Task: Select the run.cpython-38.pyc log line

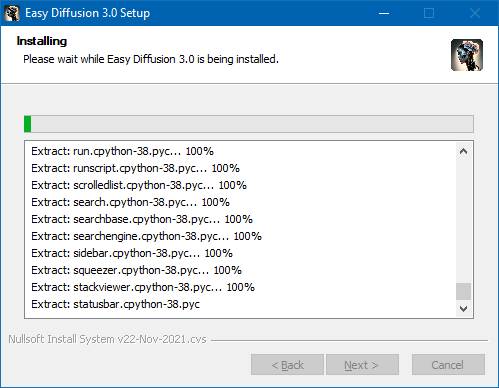Action: [122, 151]
